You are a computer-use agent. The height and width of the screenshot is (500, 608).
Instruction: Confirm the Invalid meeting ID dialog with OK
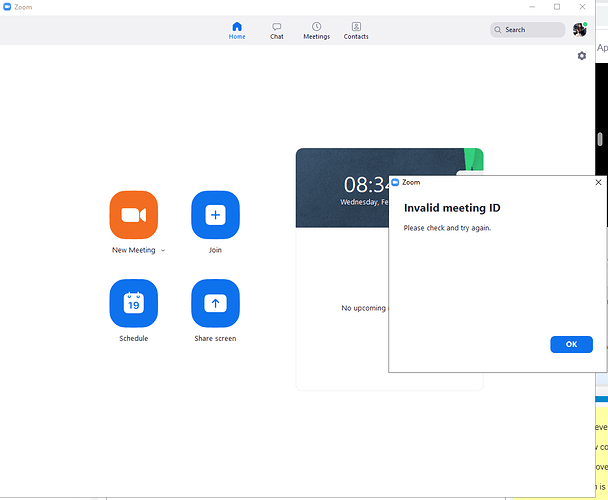tap(571, 344)
